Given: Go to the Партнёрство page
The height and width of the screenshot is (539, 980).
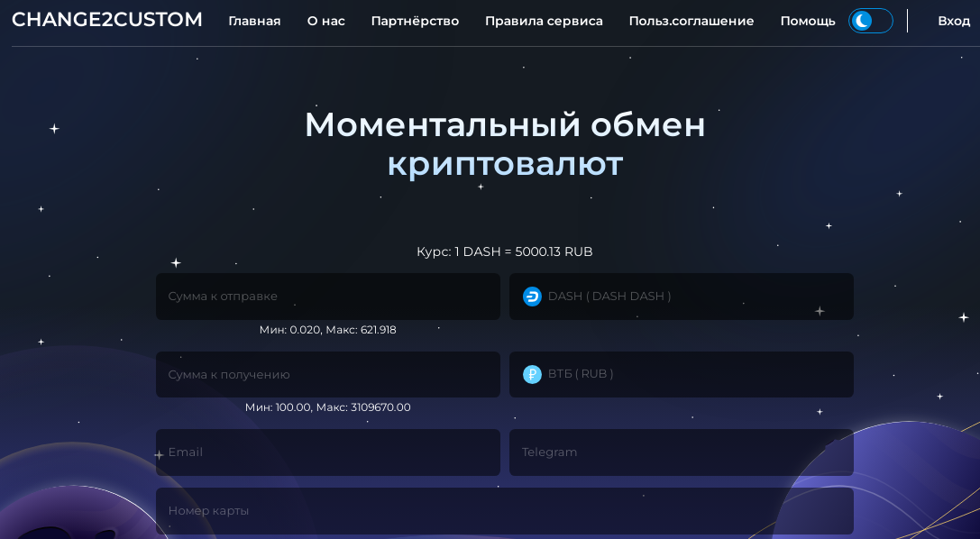Looking at the screenshot, I should coord(415,22).
